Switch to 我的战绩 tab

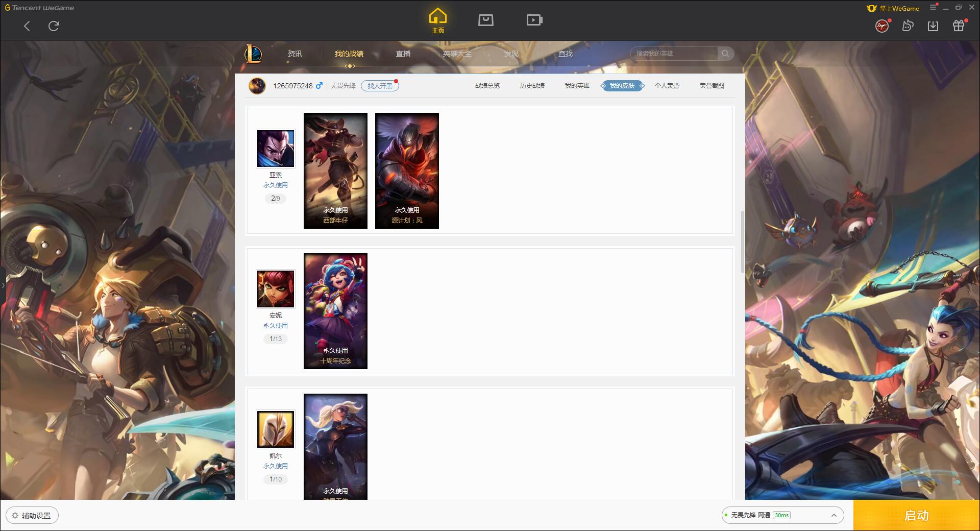[x=349, y=54]
